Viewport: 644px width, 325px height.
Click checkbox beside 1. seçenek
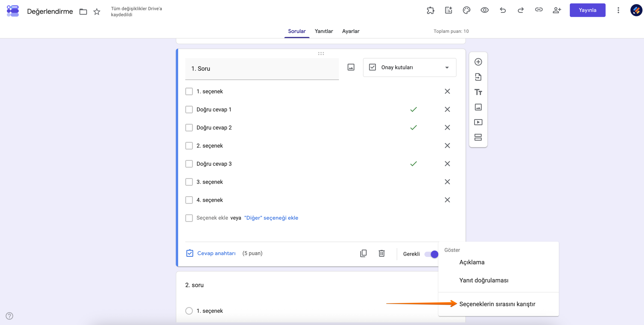pyautogui.click(x=189, y=91)
